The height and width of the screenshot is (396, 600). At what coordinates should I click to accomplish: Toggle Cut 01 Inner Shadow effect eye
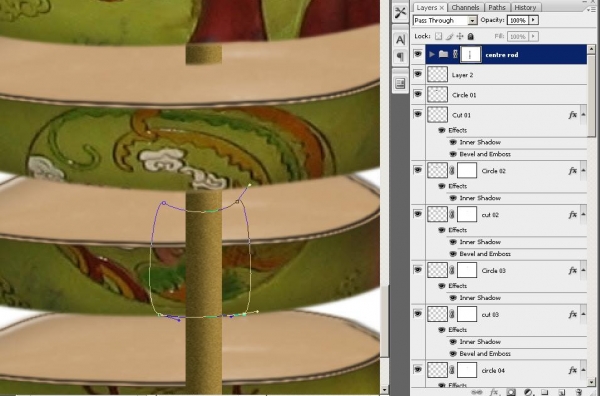pyautogui.click(x=453, y=142)
